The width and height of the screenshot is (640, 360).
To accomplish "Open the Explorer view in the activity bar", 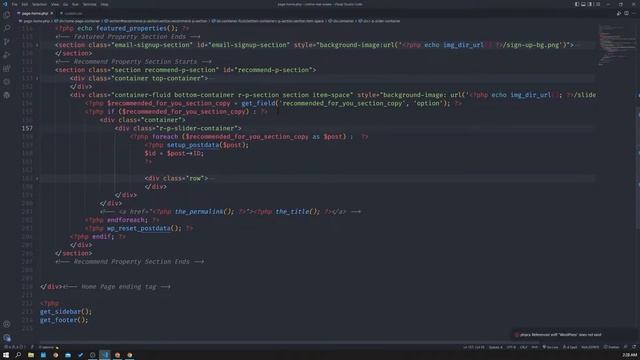I will 7,15.
